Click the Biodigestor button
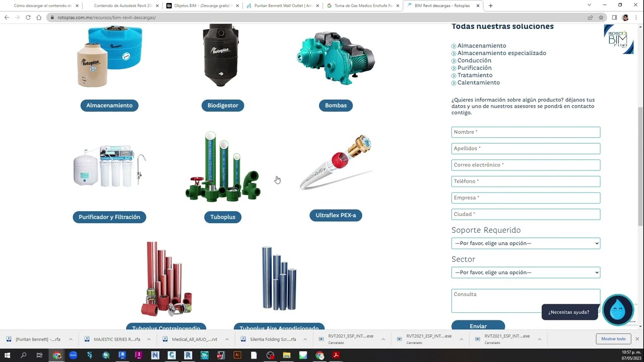 223,106
